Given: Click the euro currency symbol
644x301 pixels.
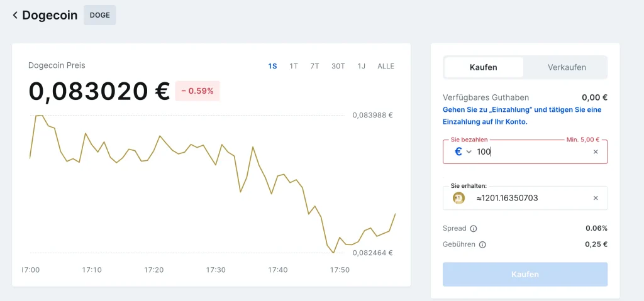Looking at the screenshot, I should click(458, 151).
